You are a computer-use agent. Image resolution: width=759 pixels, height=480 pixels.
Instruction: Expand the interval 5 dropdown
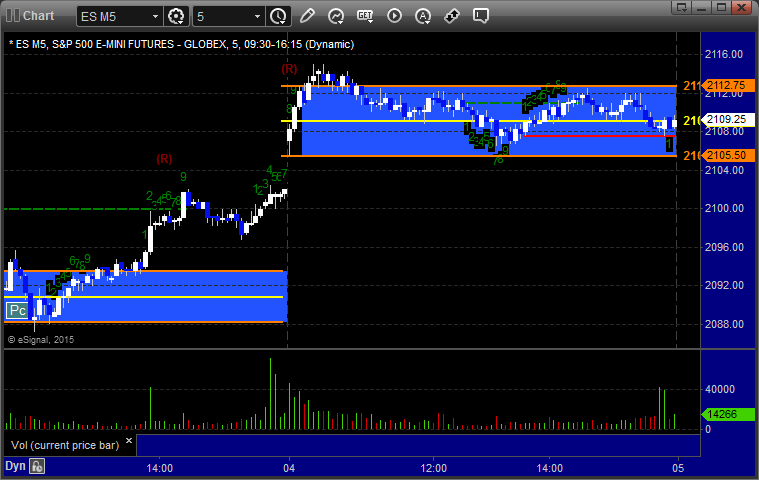click(257, 16)
